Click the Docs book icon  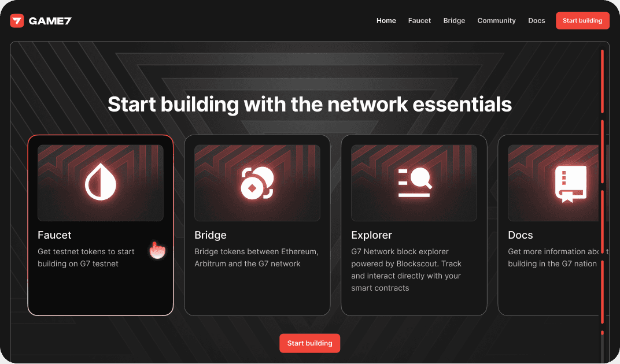click(571, 183)
